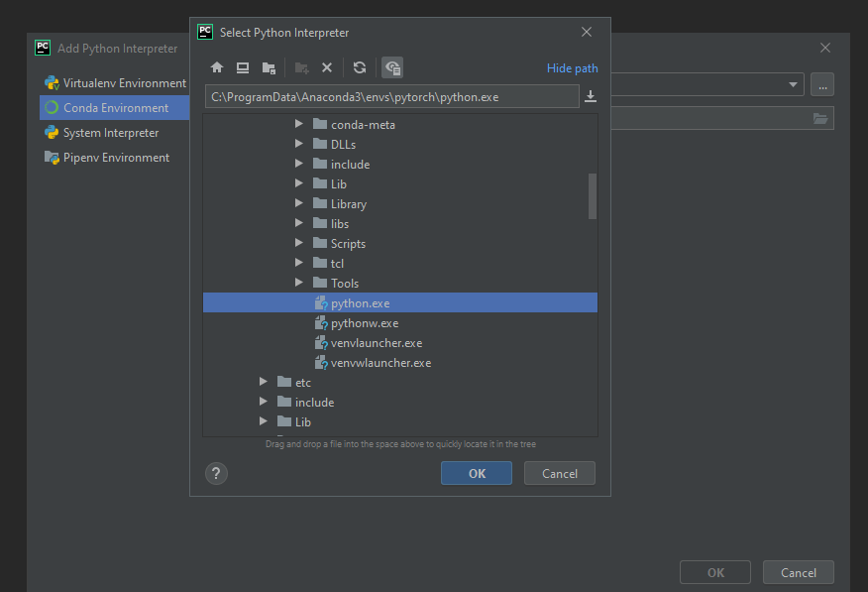Expand the etc folder

264,382
